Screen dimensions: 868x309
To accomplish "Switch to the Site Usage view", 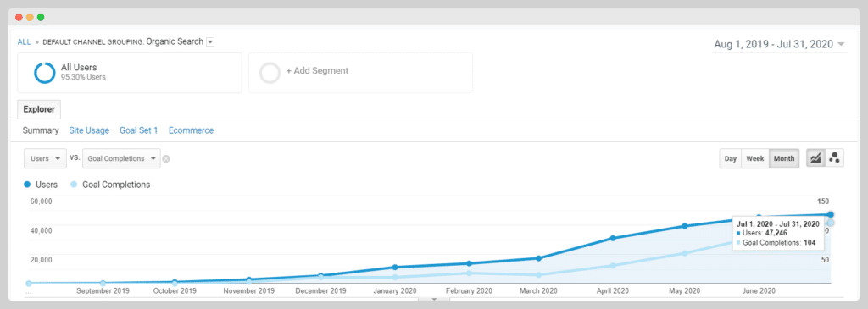I will [89, 130].
